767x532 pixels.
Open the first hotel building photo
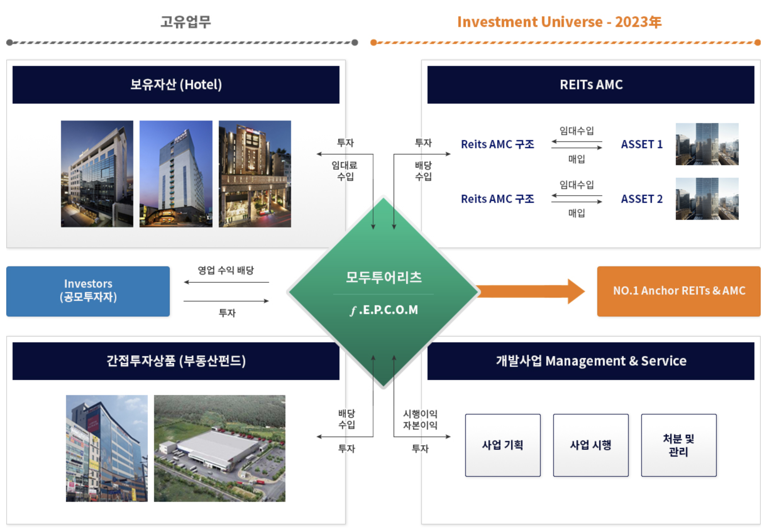(x=97, y=174)
